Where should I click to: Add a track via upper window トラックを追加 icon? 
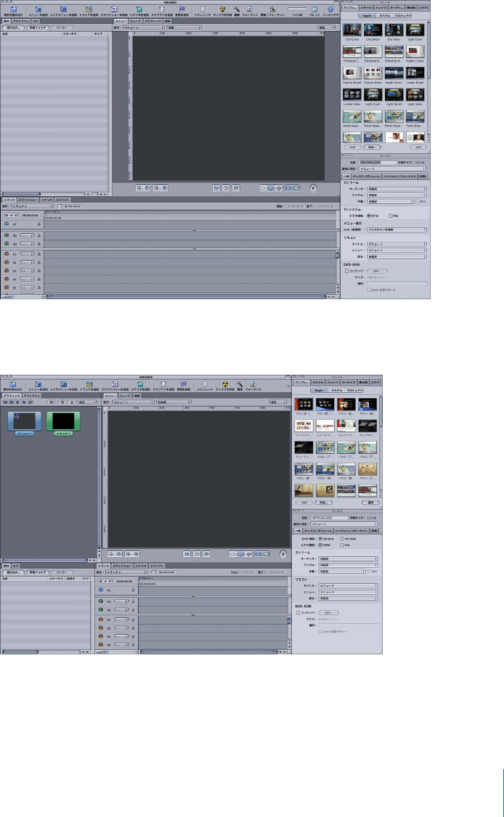(89, 10)
